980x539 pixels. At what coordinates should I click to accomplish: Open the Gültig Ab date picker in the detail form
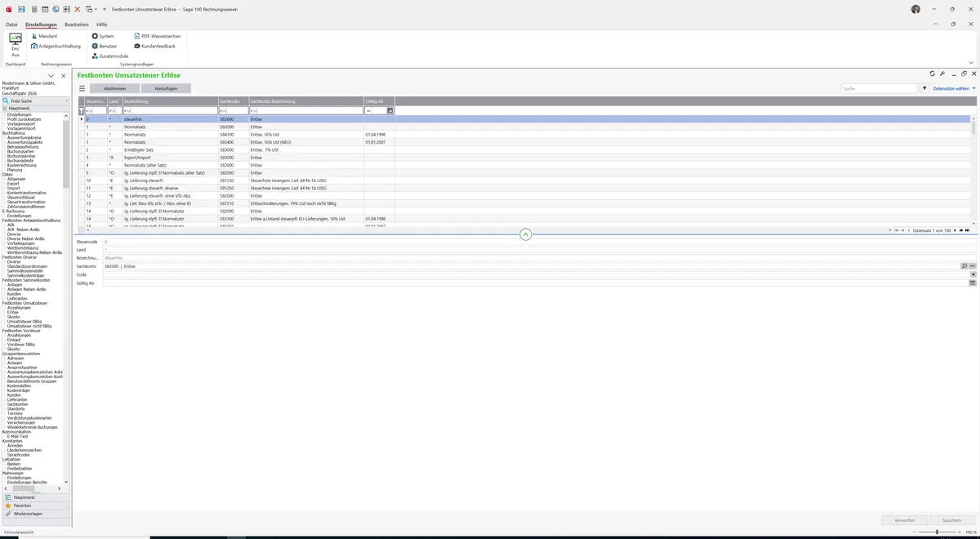[973, 283]
